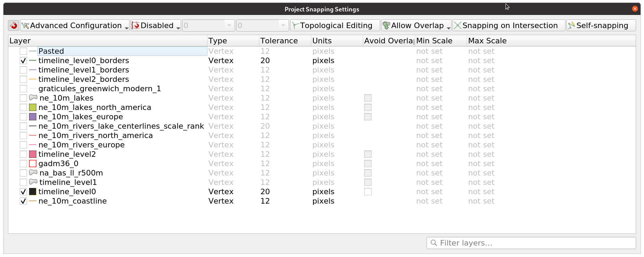
Task: Click the configuration wrench icon
Action: click(x=25, y=25)
